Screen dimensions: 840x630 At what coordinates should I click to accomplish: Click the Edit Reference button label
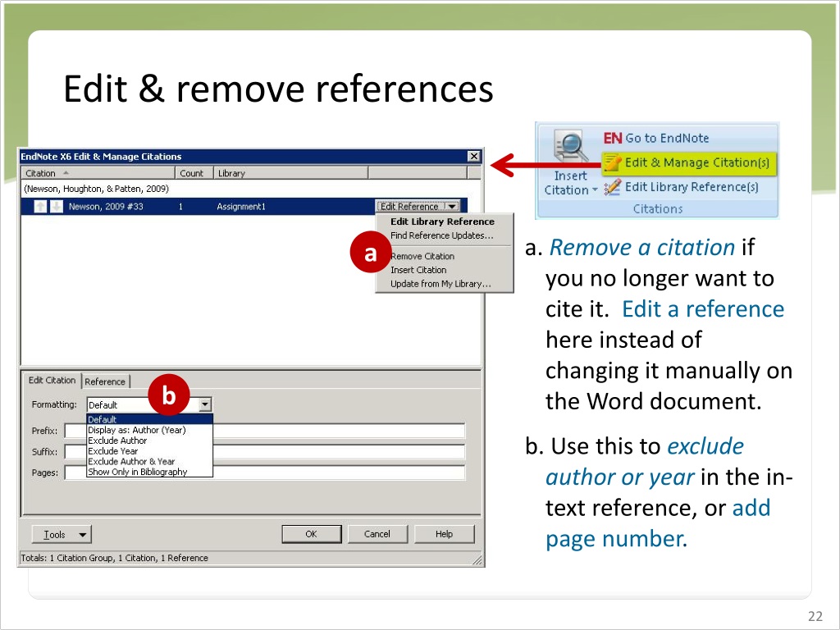[x=409, y=206]
